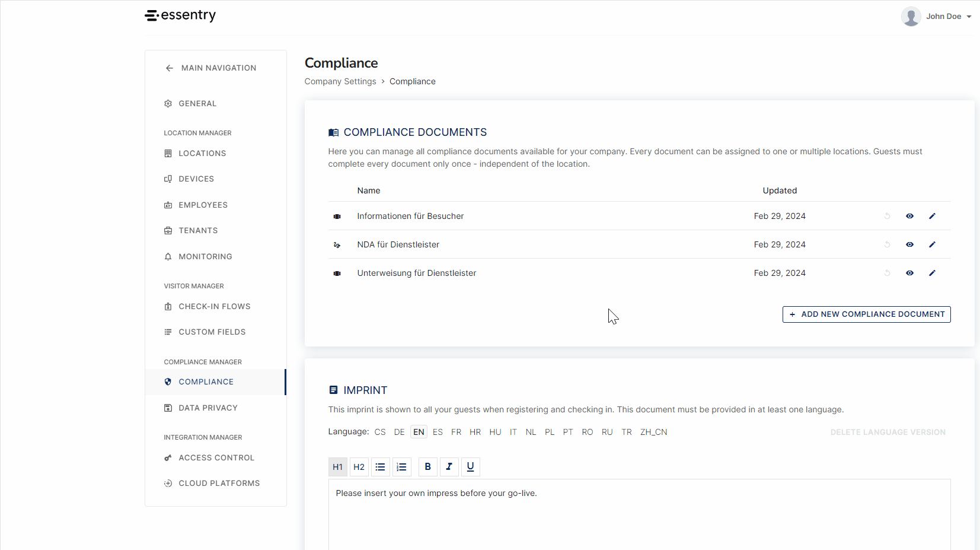980x550 pixels.
Task: Click the restore icon for NDA für Dienstleister
Action: [887, 245]
